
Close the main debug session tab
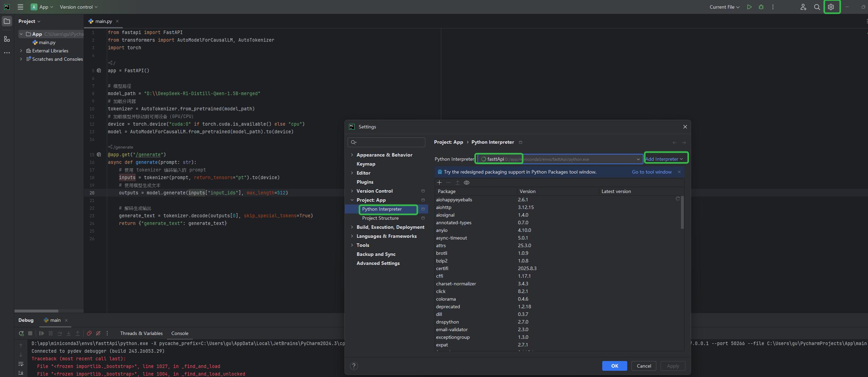pos(66,320)
